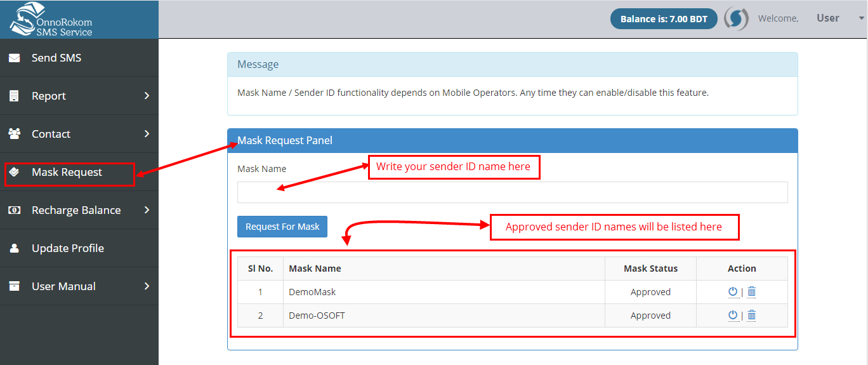Click the Welcome, text in header

pos(778,18)
